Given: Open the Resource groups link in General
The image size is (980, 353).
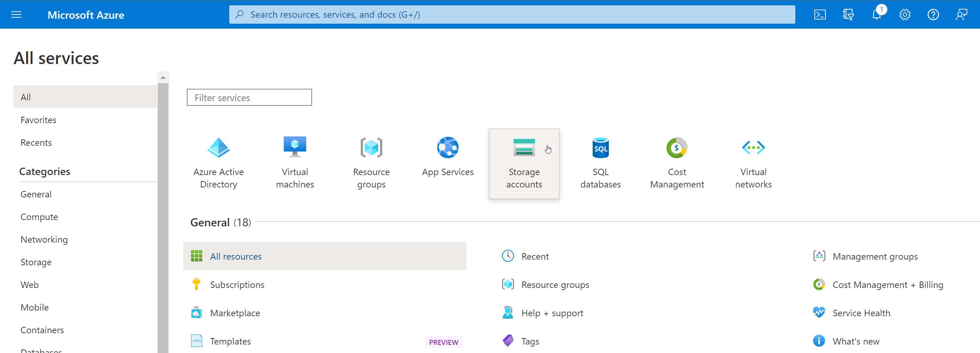Looking at the screenshot, I should point(555,284).
